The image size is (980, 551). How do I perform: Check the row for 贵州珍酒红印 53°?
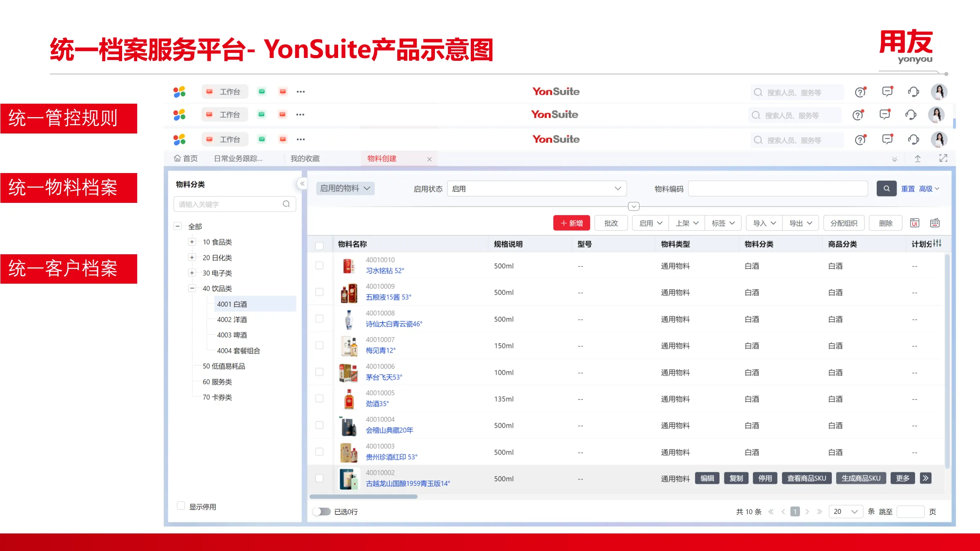pyautogui.click(x=319, y=451)
